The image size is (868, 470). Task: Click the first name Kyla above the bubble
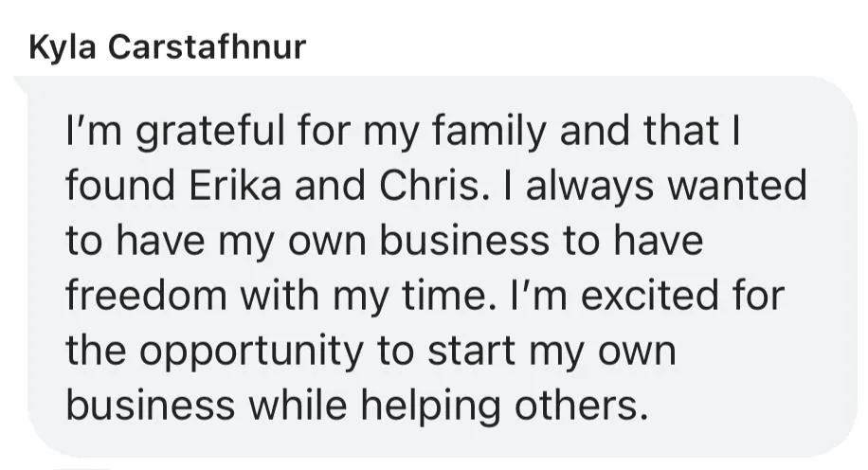(x=63, y=48)
